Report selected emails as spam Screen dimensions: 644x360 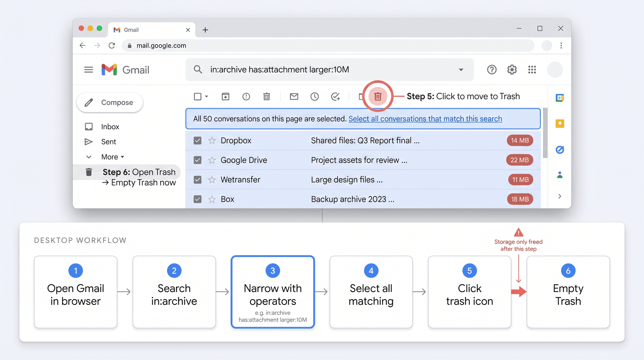[x=246, y=96]
